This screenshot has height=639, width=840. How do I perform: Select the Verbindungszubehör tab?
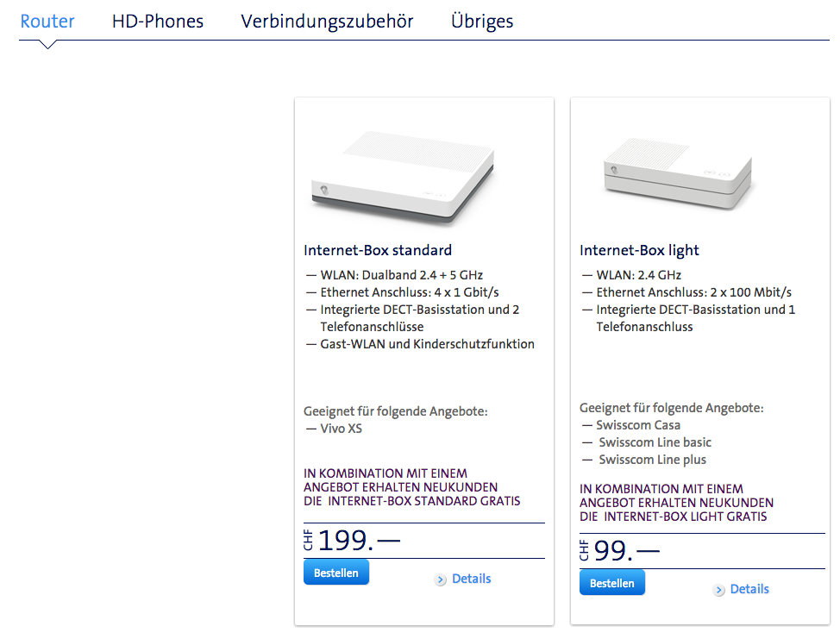(x=327, y=22)
